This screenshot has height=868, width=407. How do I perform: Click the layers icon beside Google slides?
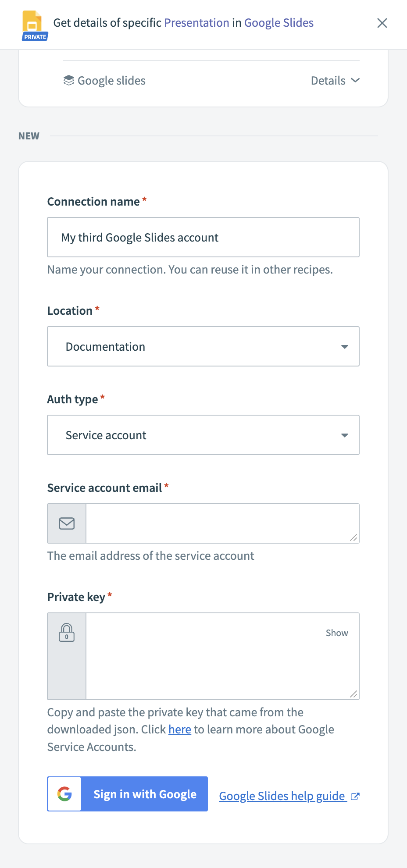pos(68,80)
